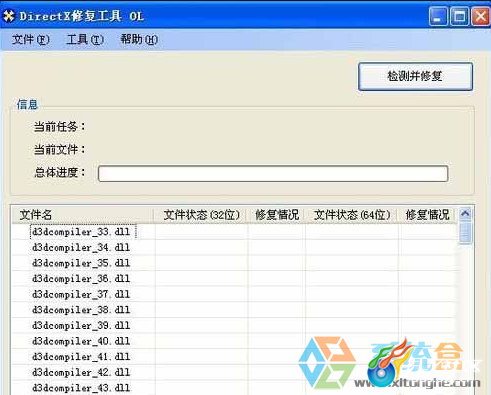Click the first 修复情况 column header
The height and width of the screenshot is (395, 491).
click(x=277, y=215)
